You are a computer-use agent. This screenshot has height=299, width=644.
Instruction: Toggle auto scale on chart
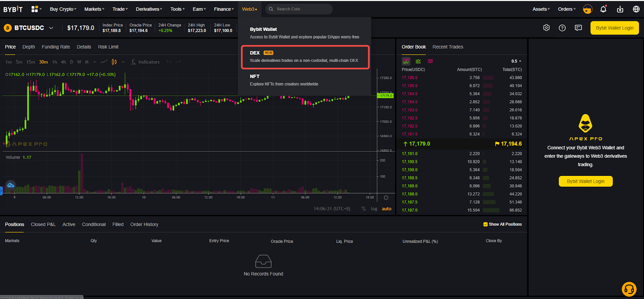386,209
